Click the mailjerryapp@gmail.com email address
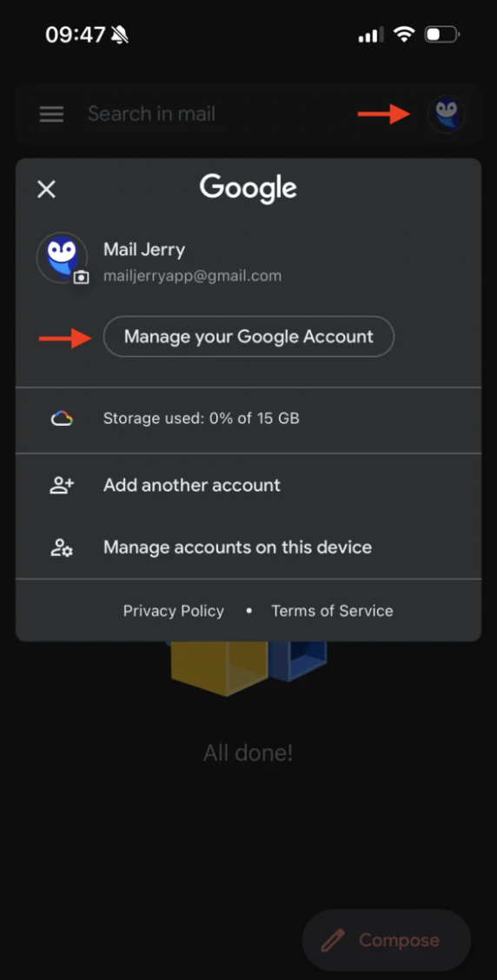The width and height of the screenshot is (497, 980). coord(192,275)
